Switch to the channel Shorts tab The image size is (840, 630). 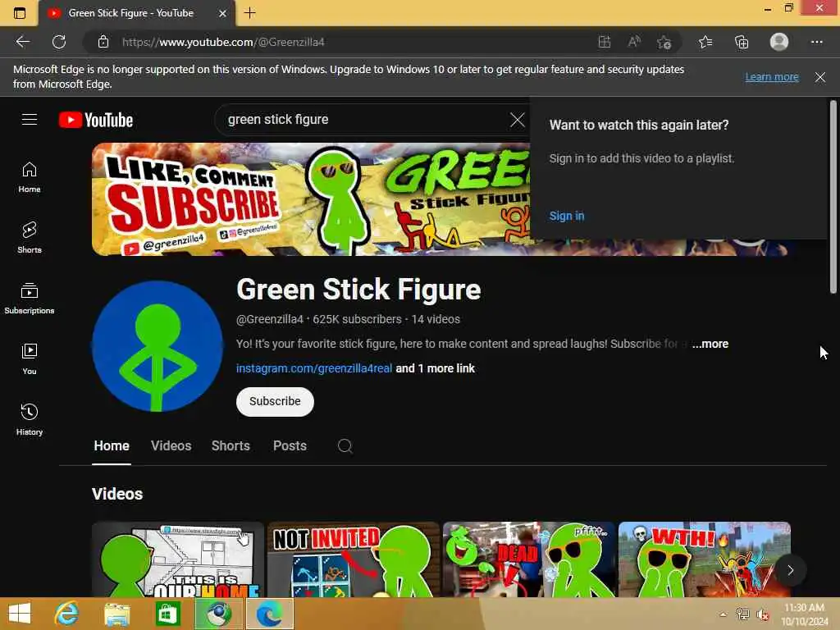[231, 445]
